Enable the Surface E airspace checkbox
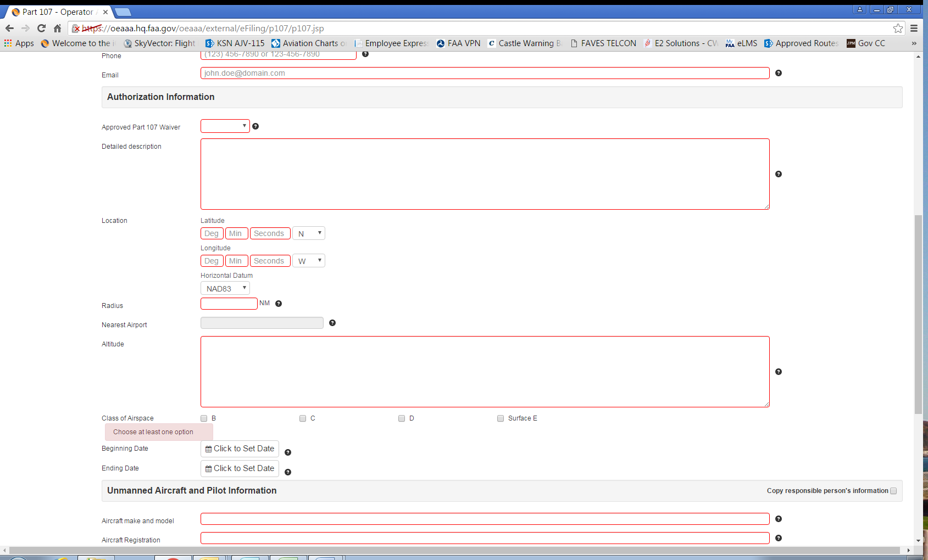This screenshot has width=928, height=560. (501, 418)
